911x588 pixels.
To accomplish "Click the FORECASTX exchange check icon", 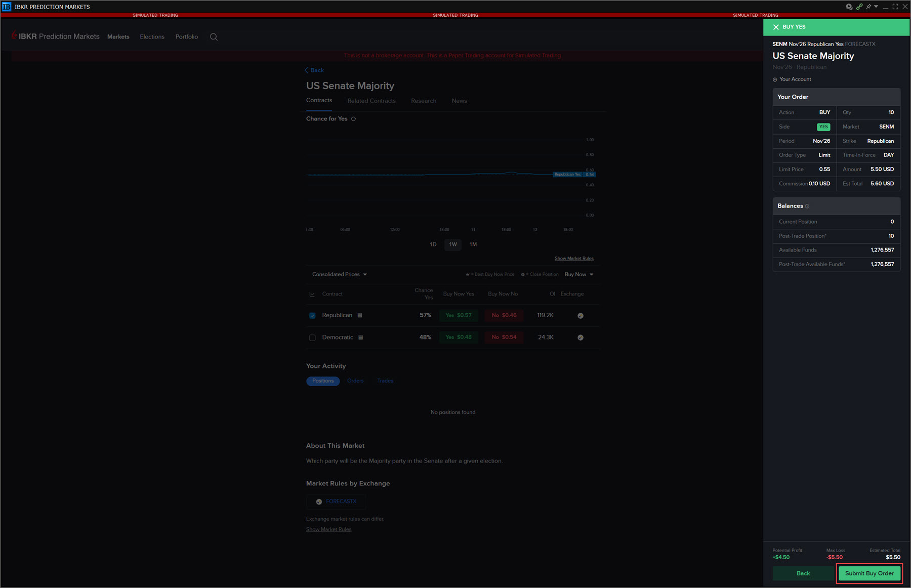I will [319, 502].
